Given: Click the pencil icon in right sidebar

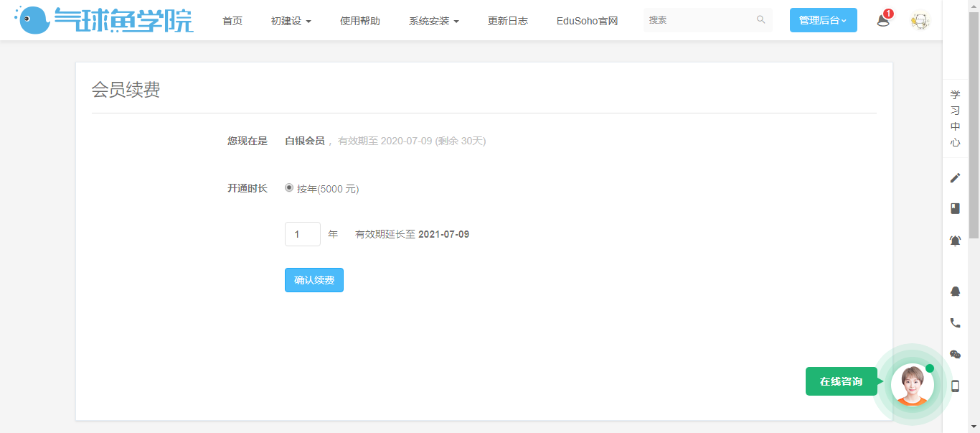Looking at the screenshot, I should [x=955, y=178].
